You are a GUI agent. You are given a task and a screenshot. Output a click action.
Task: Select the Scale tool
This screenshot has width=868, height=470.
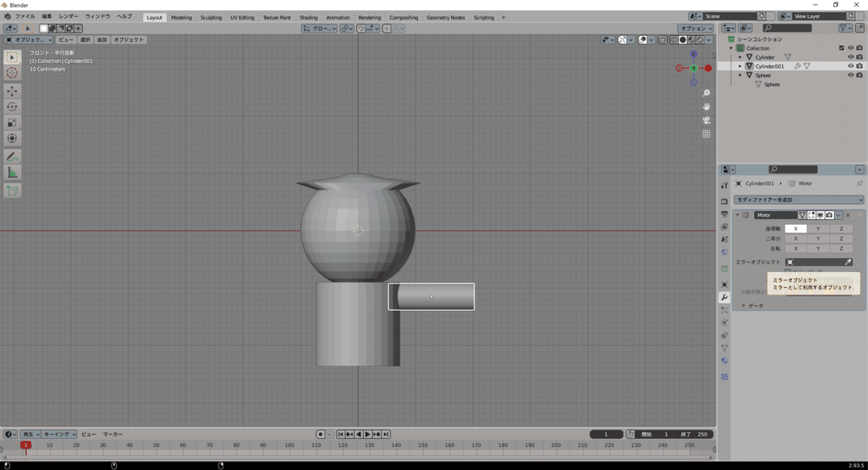12,122
